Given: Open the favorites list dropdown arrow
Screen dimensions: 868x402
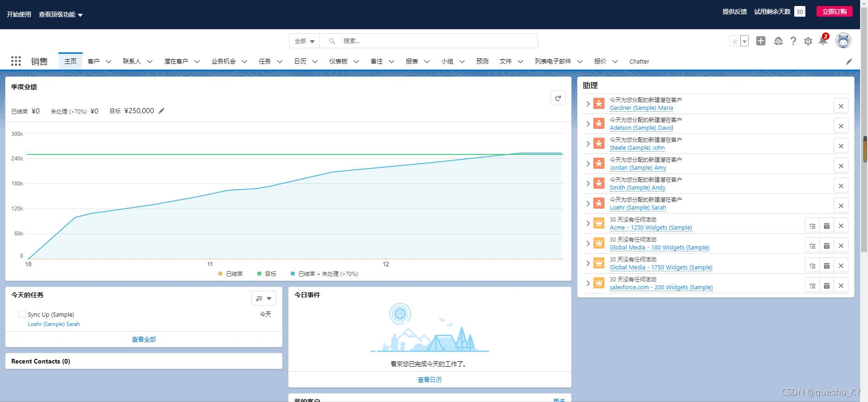Looking at the screenshot, I should click(745, 41).
